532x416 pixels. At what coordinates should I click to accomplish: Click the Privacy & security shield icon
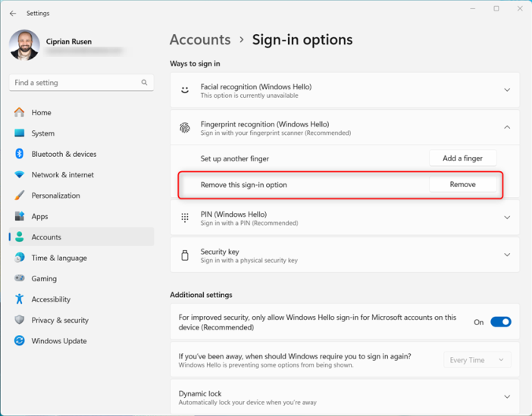pyautogui.click(x=20, y=320)
